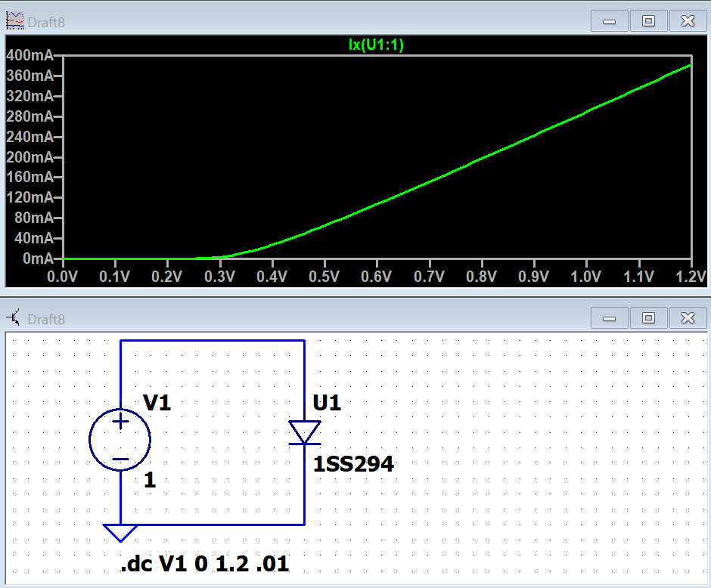
Task: Click the 0.2V x-axis label
Action: point(167,277)
